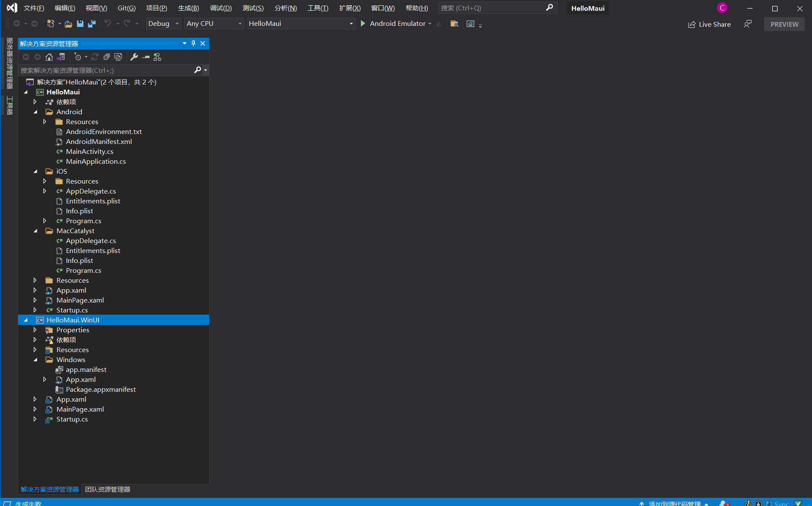Switch to 团队资源管理器 tab
This screenshot has height=506, width=812.
pos(107,490)
